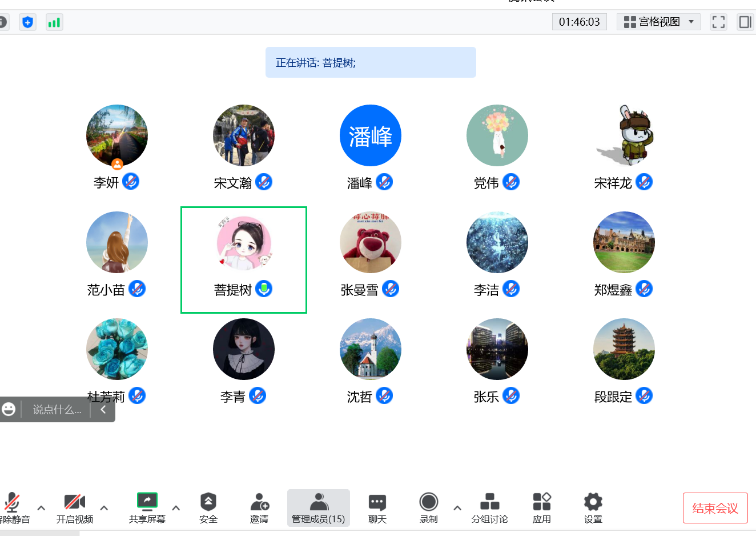Open the Chat (聊天) panel

click(377, 507)
